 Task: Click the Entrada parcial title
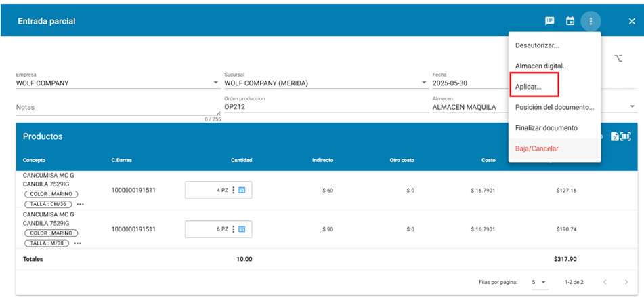pyautogui.click(x=47, y=22)
